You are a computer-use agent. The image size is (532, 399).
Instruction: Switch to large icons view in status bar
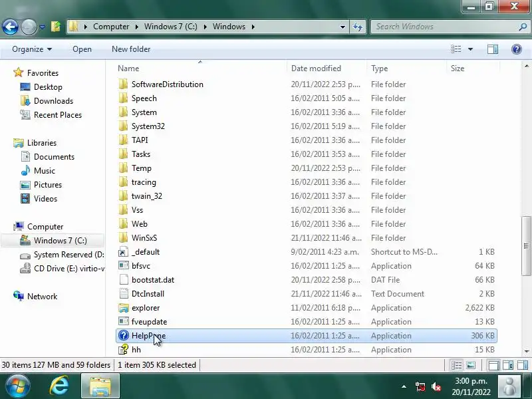471,365
